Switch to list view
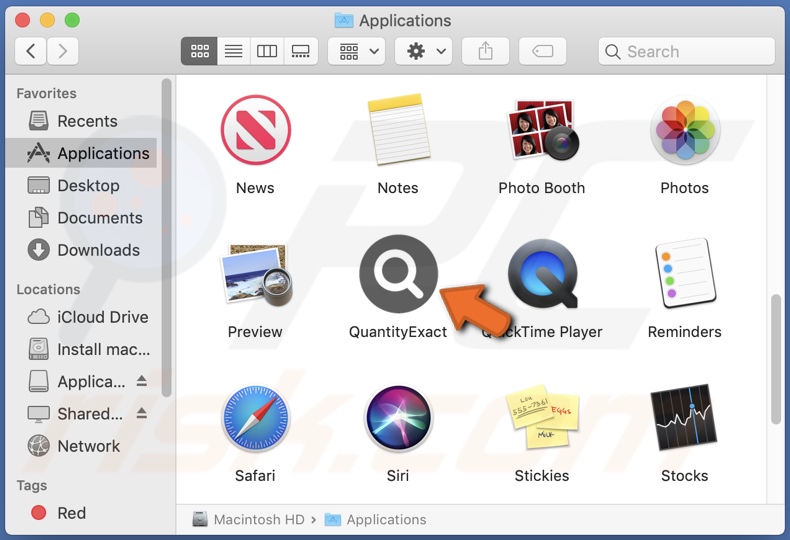 pos(233,51)
